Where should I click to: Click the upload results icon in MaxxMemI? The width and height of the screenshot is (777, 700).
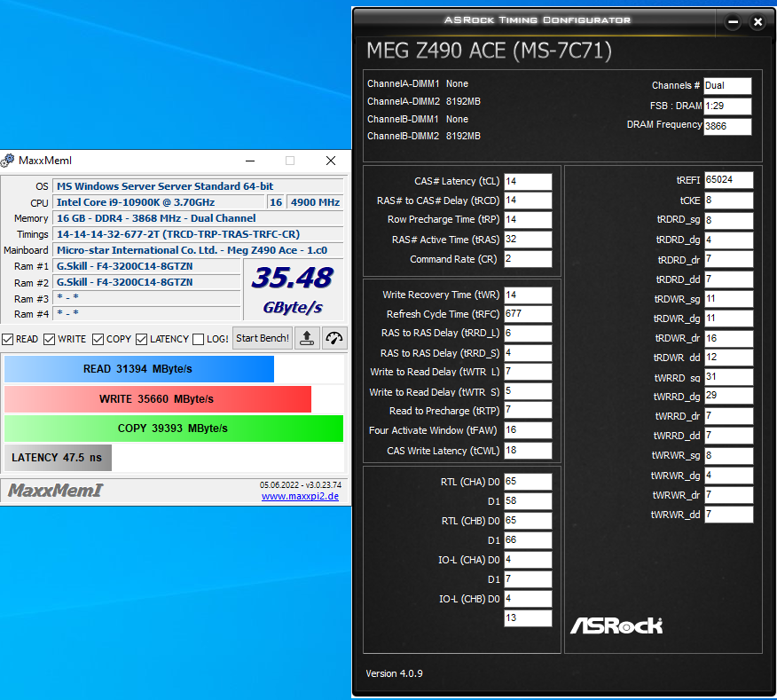[307, 339]
